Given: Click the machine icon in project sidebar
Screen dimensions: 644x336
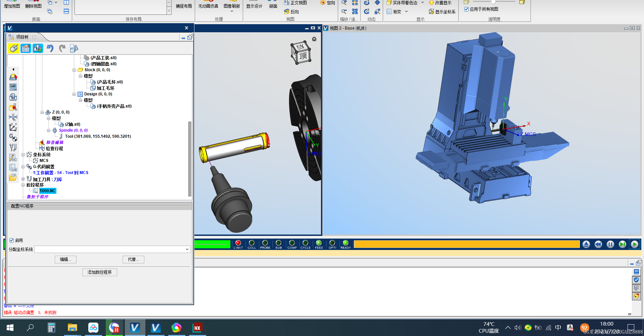Looking at the screenshot, I should [13, 77].
